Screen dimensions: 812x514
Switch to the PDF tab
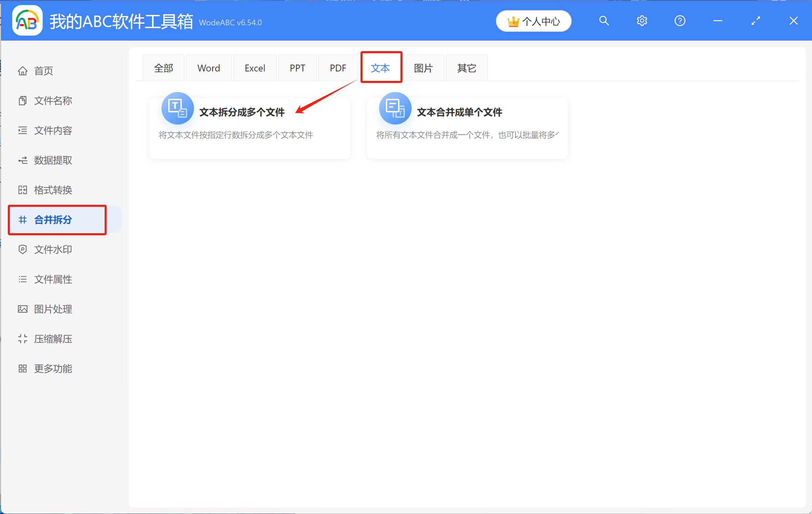[x=337, y=67]
